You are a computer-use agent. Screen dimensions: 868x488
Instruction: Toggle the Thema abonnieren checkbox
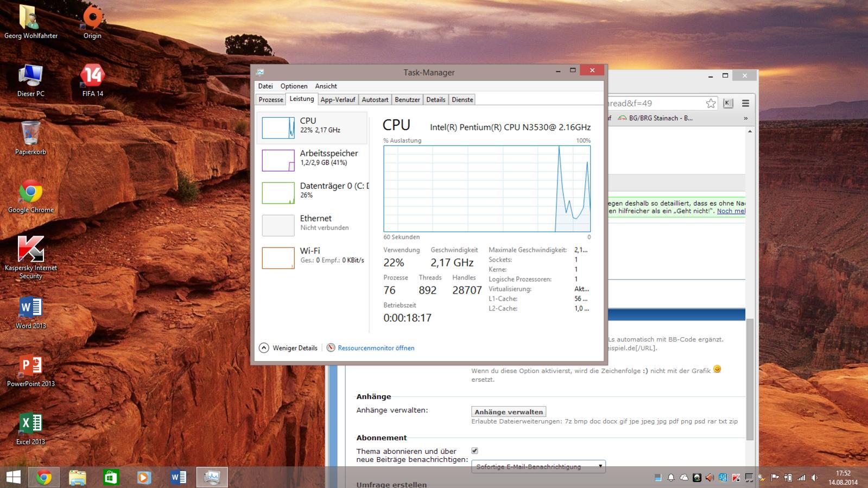tap(474, 451)
